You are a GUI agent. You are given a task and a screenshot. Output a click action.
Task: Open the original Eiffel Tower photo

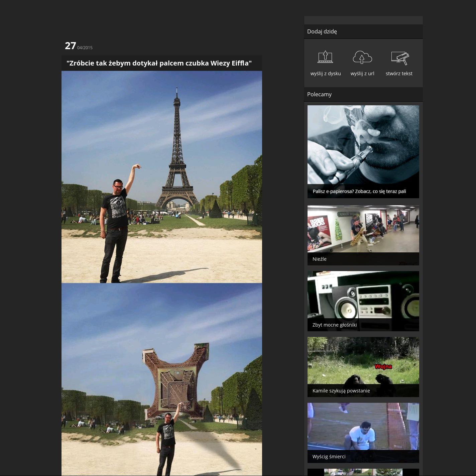click(x=161, y=177)
